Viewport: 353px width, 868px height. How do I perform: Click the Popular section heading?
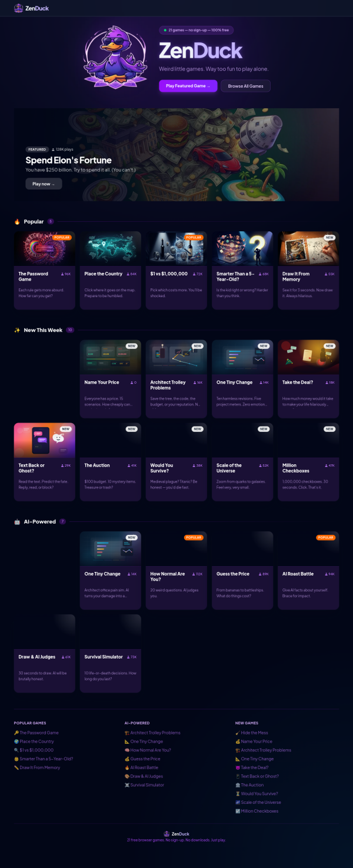tap(34, 221)
